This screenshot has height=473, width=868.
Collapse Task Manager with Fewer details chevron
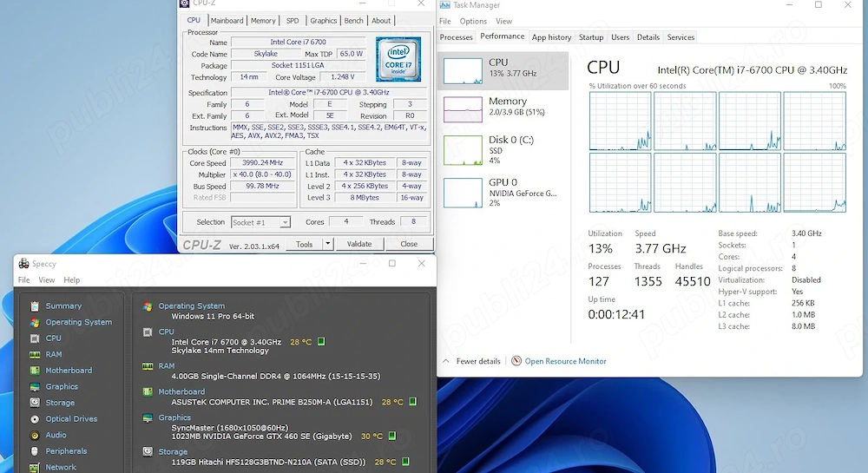coord(446,361)
